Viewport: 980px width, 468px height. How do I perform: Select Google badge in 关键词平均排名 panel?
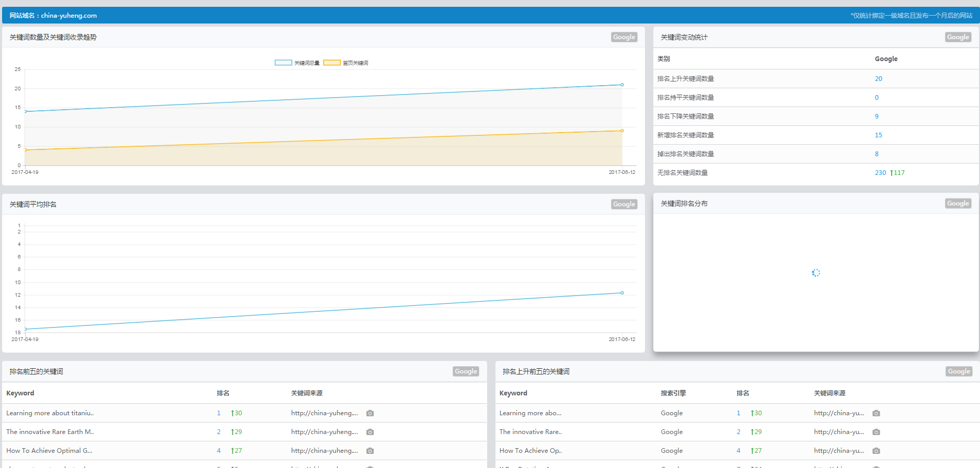point(624,204)
